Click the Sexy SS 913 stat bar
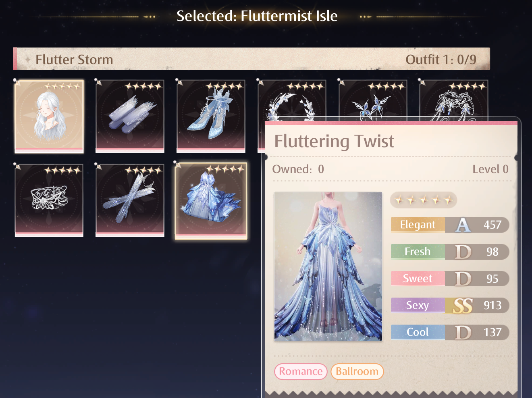Image resolution: width=532 pixels, height=398 pixels. pos(450,305)
